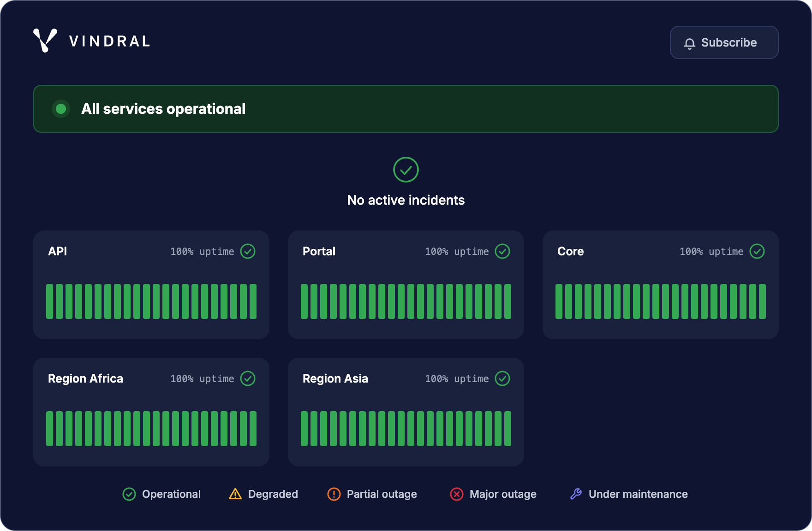
Task: Click the last uptime bar in Region Asia history
Action: pyautogui.click(x=507, y=429)
